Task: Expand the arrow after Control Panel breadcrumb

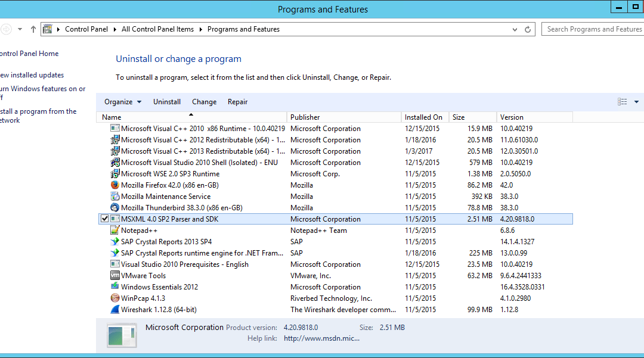Action: [114, 29]
